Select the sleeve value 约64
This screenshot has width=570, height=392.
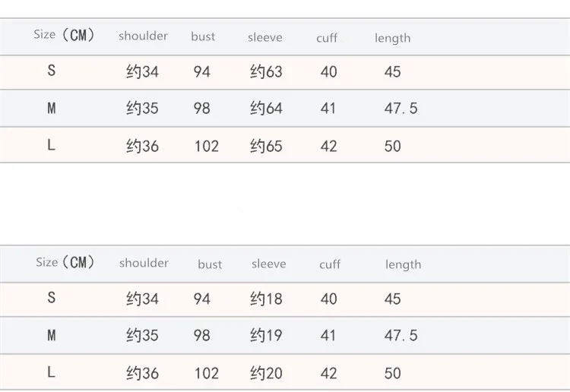point(266,109)
